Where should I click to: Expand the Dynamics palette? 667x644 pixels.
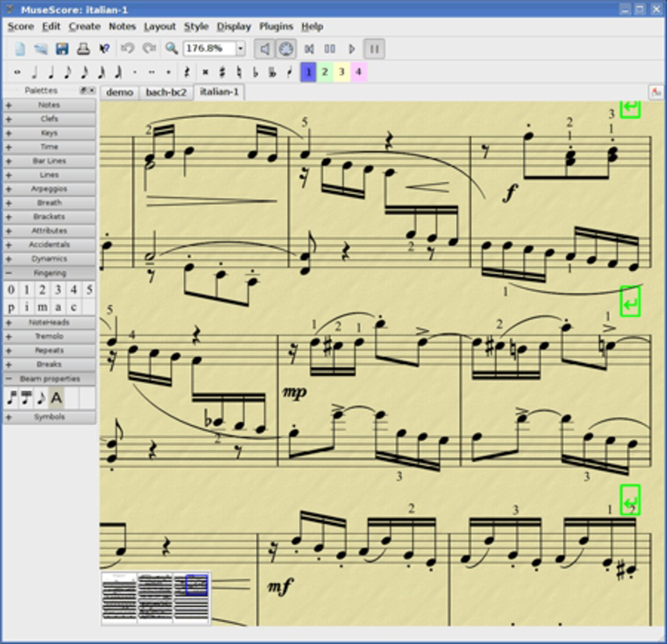pyautogui.click(x=48, y=258)
